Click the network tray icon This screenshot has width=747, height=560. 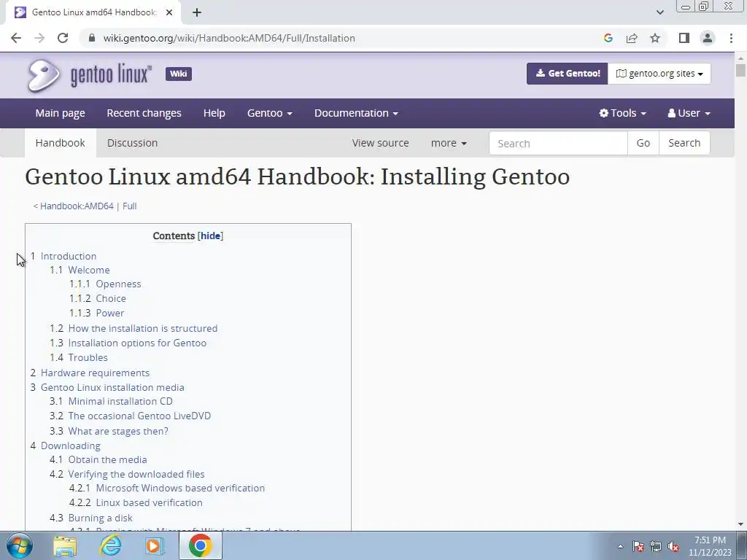coord(656,546)
